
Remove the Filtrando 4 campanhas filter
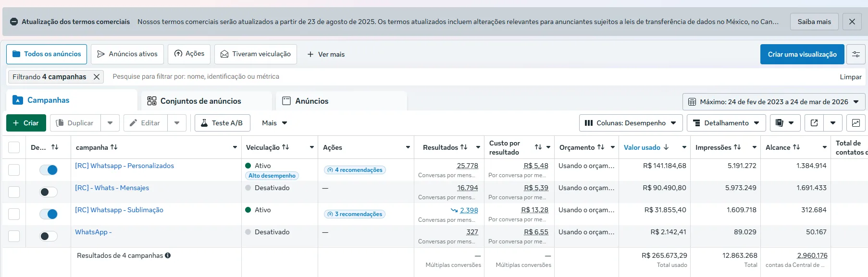(97, 77)
